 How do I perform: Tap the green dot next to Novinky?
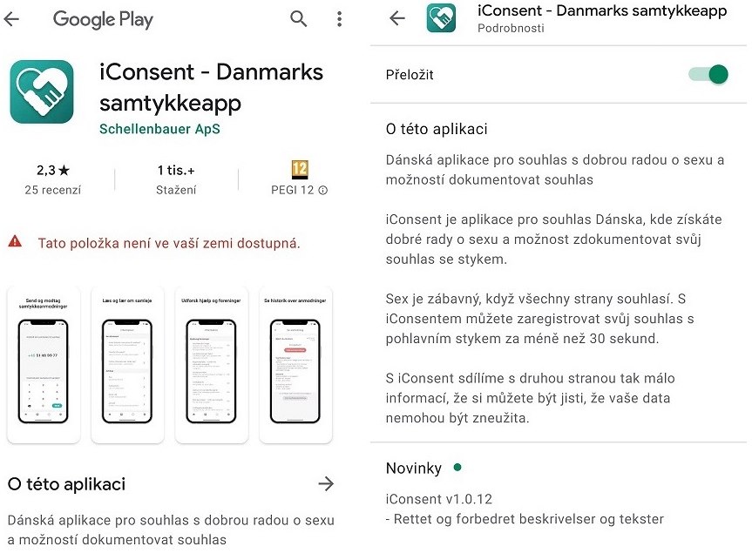(x=457, y=468)
